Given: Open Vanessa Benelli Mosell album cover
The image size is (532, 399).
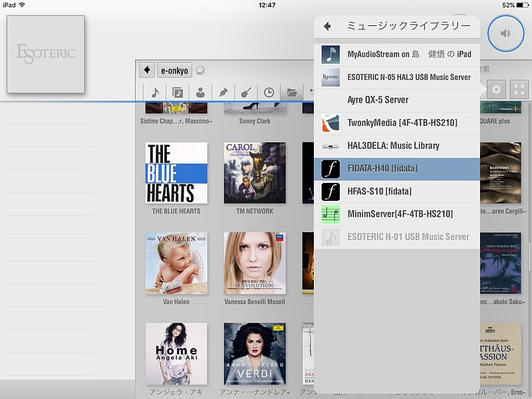Looking at the screenshot, I should coord(255,263).
